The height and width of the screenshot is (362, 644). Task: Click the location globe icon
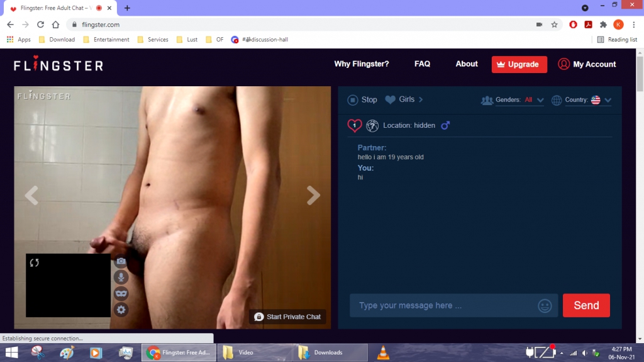pos(372,125)
